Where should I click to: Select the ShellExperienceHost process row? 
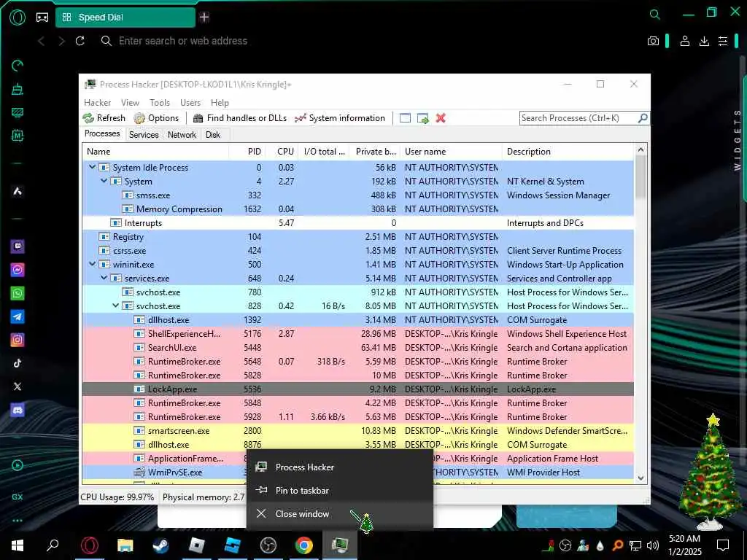tap(357, 334)
